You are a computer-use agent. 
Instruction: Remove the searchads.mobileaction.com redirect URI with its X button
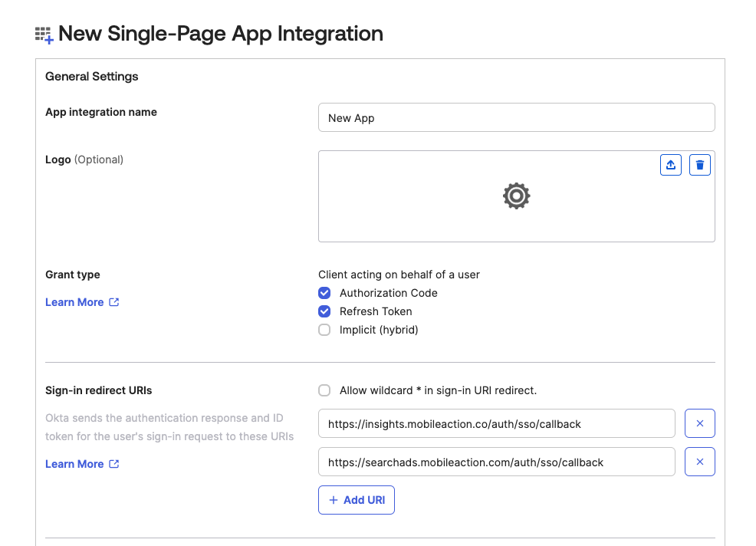click(x=699, y=461)
